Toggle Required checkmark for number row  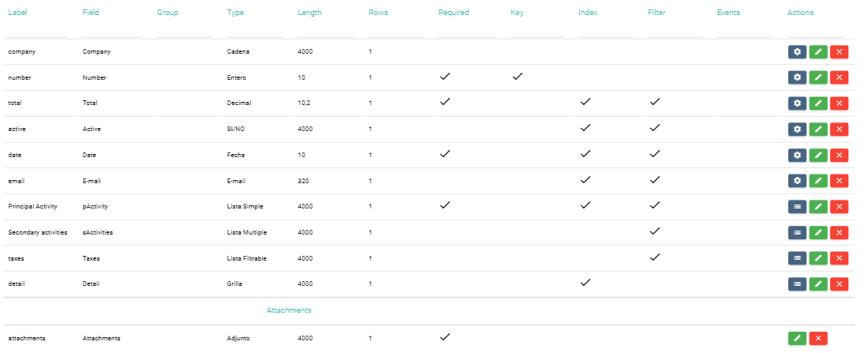click(x=444, y=77)
